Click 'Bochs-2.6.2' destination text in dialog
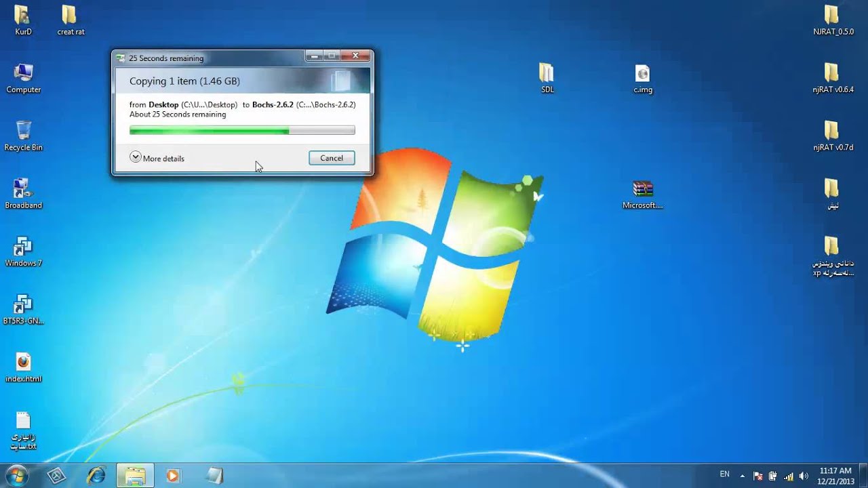The width and height of the screenshot is (868, 488). click(x=273, y=105)
